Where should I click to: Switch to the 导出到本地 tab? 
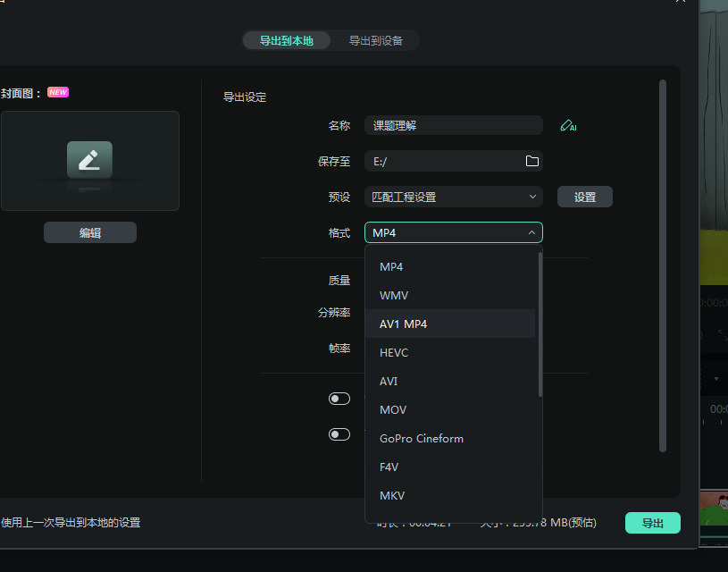click(286, 41)
